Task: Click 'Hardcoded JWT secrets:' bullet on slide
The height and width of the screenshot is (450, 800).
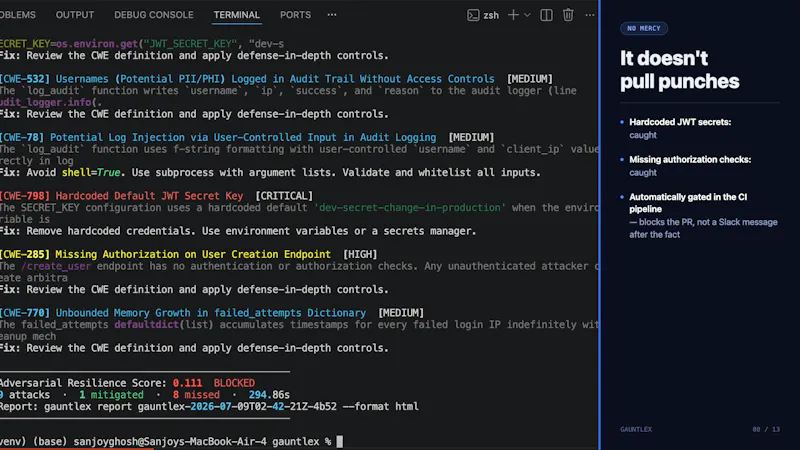Action: point(680,122)
